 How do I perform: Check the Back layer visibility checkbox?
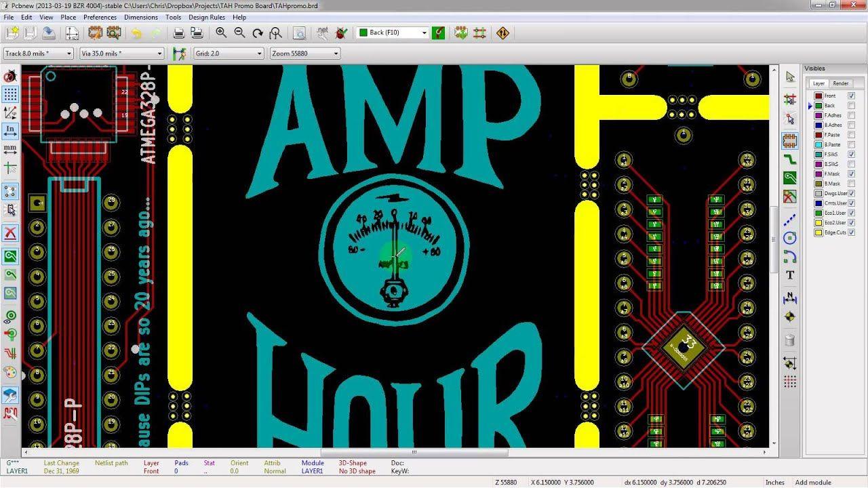852,106
